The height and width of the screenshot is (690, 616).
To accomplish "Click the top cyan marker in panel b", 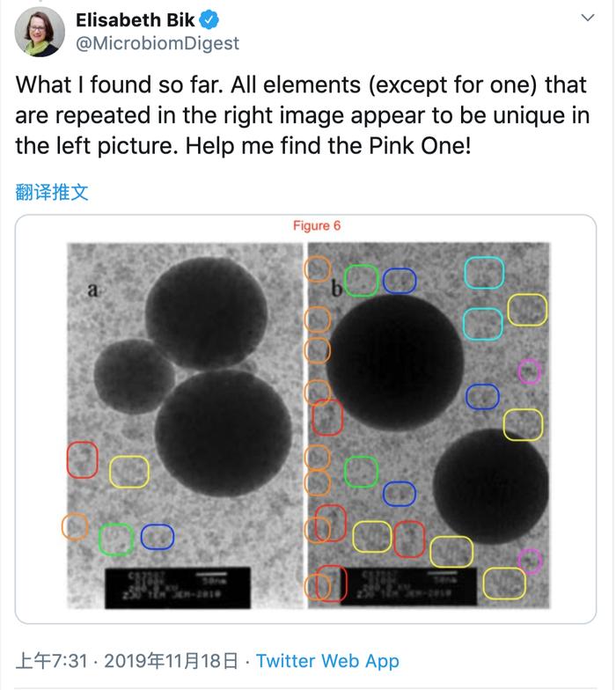I will [x=484, y=273].
